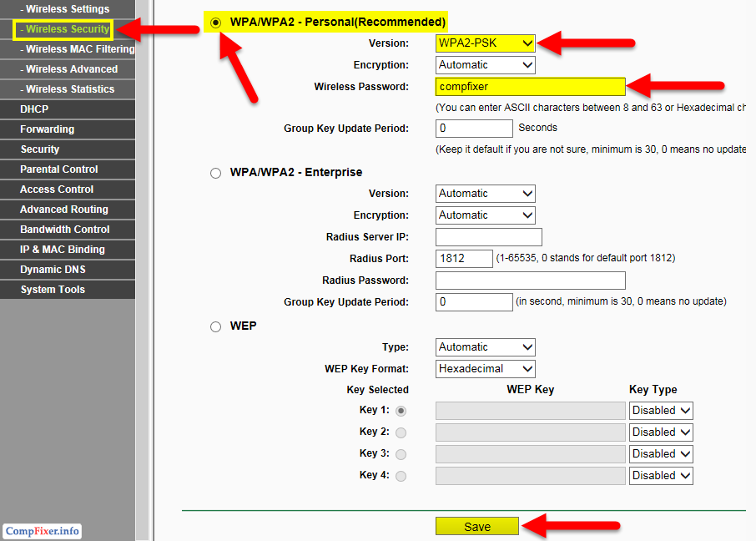Select Bandwidth Control menu item
This screenshot has width=756, height=541.
64,230
